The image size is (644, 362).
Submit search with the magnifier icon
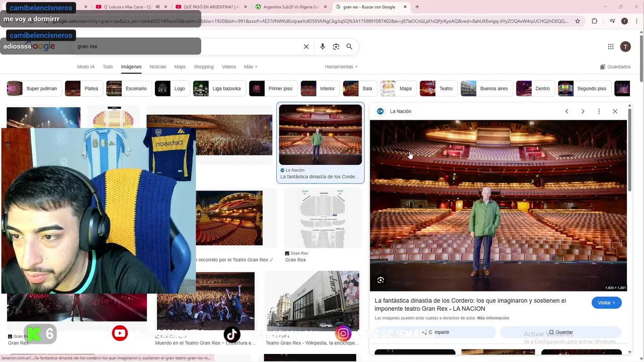click(x=349, y=46)
